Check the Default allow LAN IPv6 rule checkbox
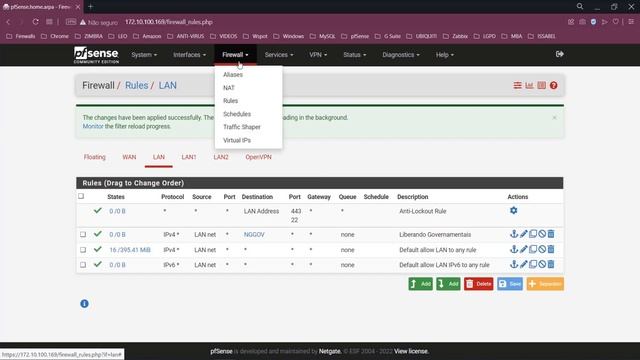The image size is (640, 360). 83,265
